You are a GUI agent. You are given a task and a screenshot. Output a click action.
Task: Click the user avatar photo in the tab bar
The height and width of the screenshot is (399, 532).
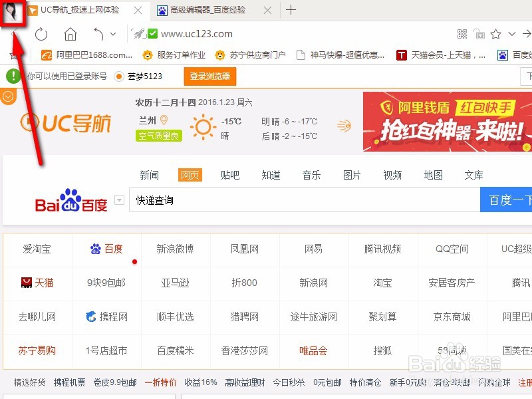click(x=13, y=11)
